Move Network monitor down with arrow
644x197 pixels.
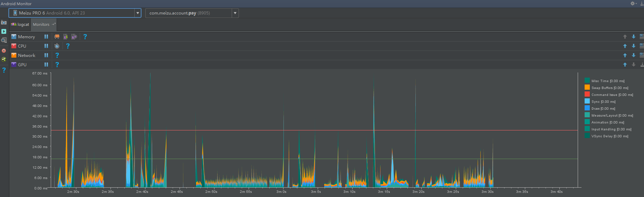634,55
